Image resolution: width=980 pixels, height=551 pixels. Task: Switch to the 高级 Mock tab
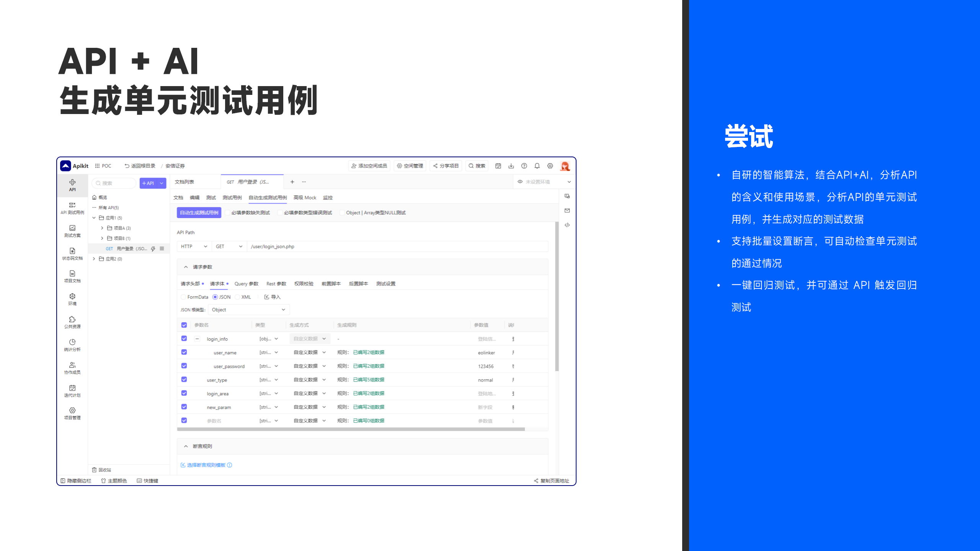point(305,197)
